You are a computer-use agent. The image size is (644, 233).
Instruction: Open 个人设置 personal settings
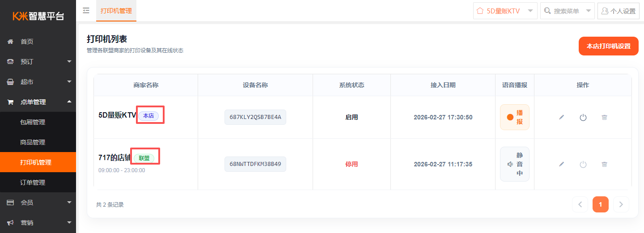pyautogui.click(x=618, y=11)
